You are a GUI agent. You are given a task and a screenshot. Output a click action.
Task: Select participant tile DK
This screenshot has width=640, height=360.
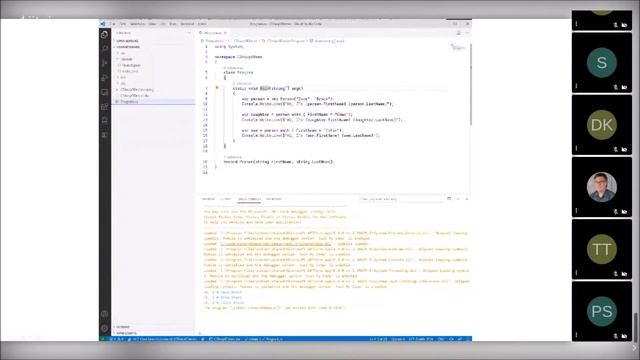click(602, 125)
